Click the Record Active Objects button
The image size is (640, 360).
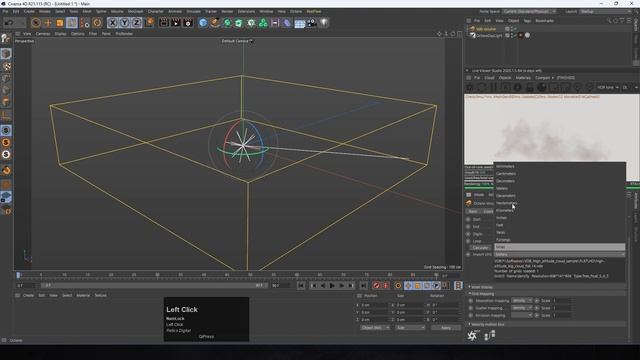pos(376,286)
